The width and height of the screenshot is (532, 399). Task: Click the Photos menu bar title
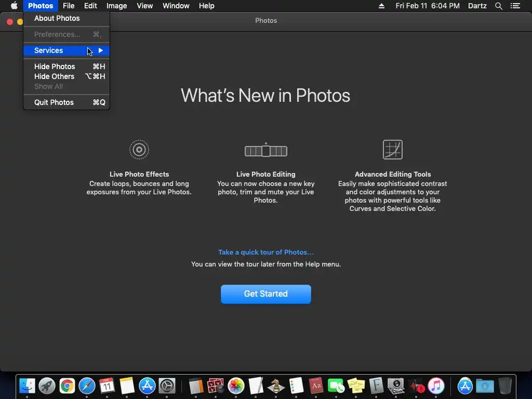41,6
